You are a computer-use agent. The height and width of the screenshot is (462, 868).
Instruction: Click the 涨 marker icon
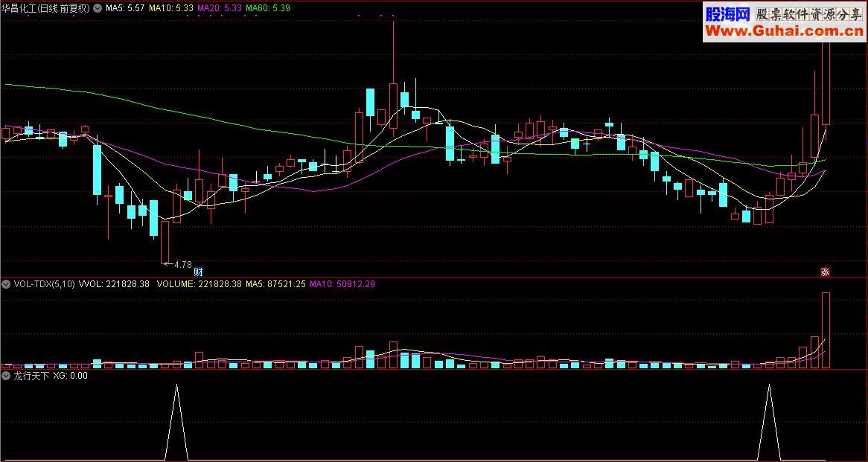click(825, 272)
